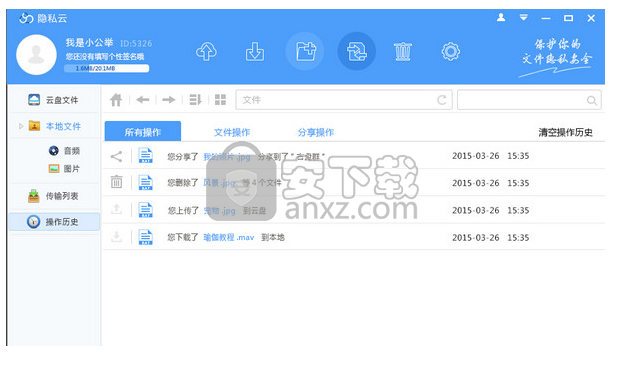
Task: Click share icon in 您分享了 row
Action: (116, 156)
